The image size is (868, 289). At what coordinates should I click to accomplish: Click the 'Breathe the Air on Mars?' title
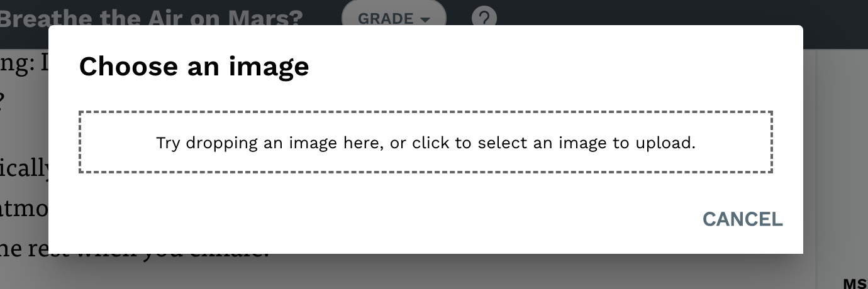[151, 18]
